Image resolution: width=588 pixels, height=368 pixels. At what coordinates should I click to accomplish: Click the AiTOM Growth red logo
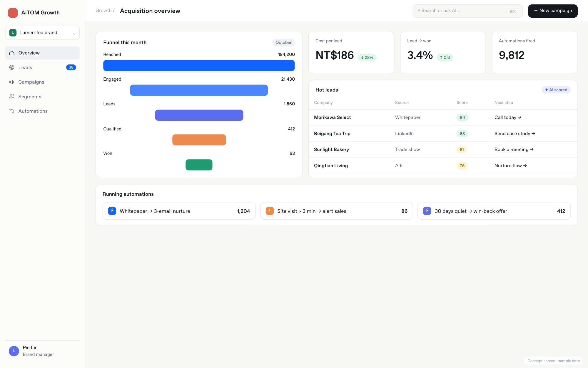[13, 13]
